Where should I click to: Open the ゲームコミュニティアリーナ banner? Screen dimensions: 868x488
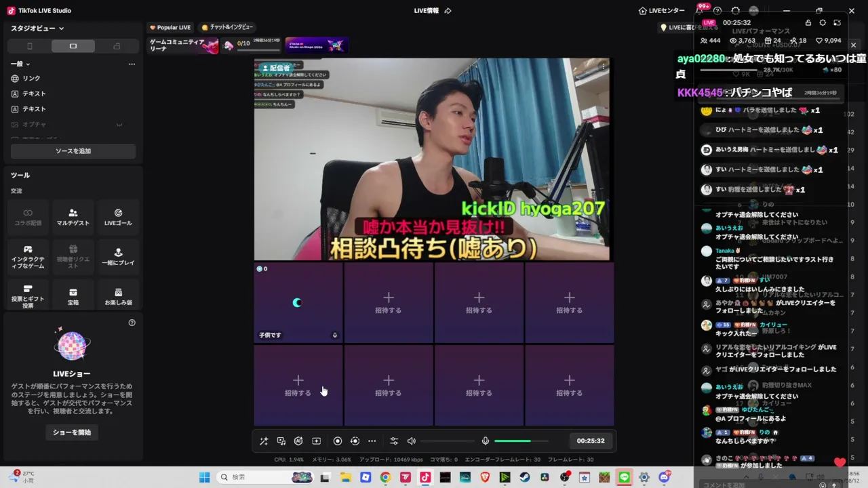[184, 45]
